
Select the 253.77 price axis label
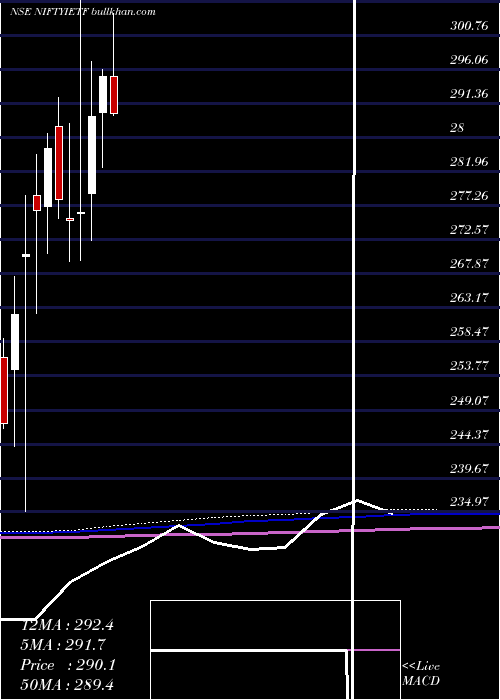[x=469, y=366]
